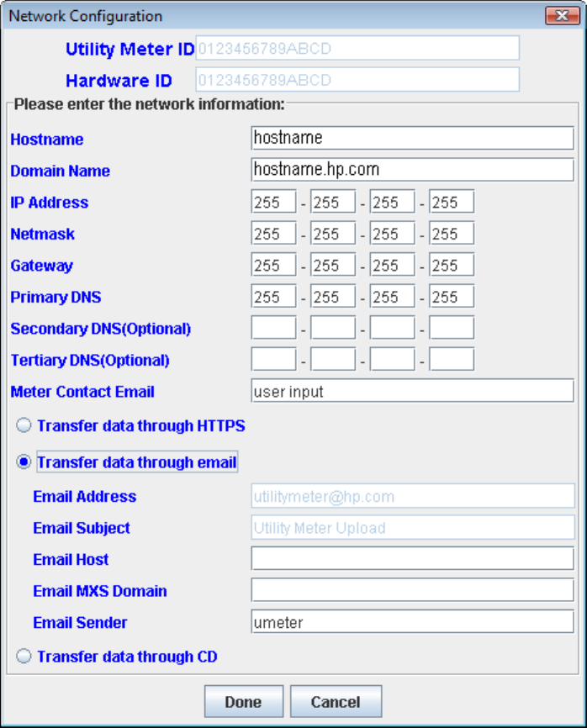Click the Tertiary DNS(Optional) label
Viewport: 587px width, 728px height.
[x=90, y=361]
